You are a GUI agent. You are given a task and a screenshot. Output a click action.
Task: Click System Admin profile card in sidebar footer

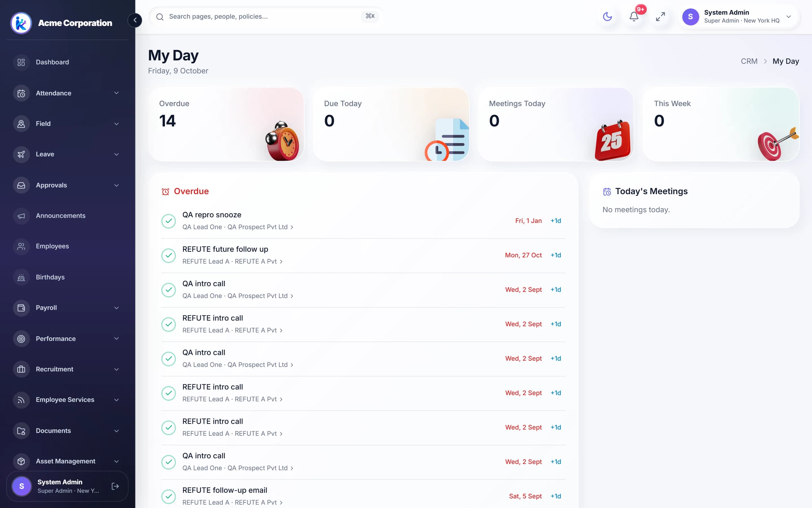[x=67, y=486]
